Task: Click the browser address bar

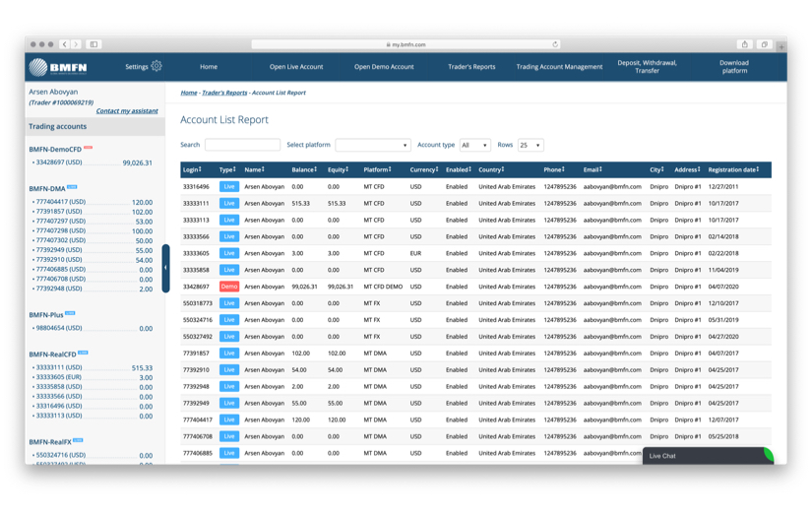Action: point(406,44)
